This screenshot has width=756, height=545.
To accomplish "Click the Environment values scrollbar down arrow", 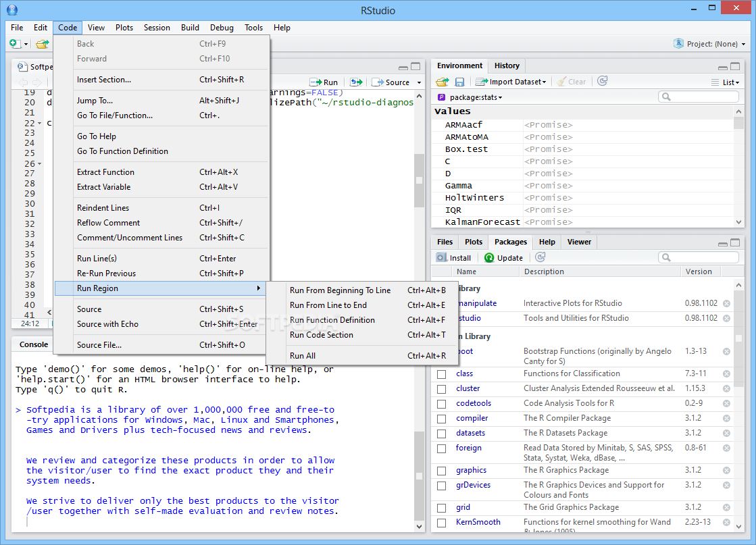I will pos(738,222).
